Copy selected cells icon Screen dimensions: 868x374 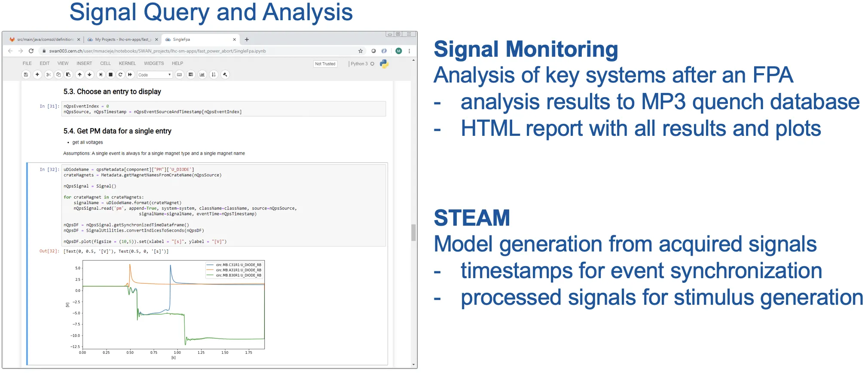[58, 75]
